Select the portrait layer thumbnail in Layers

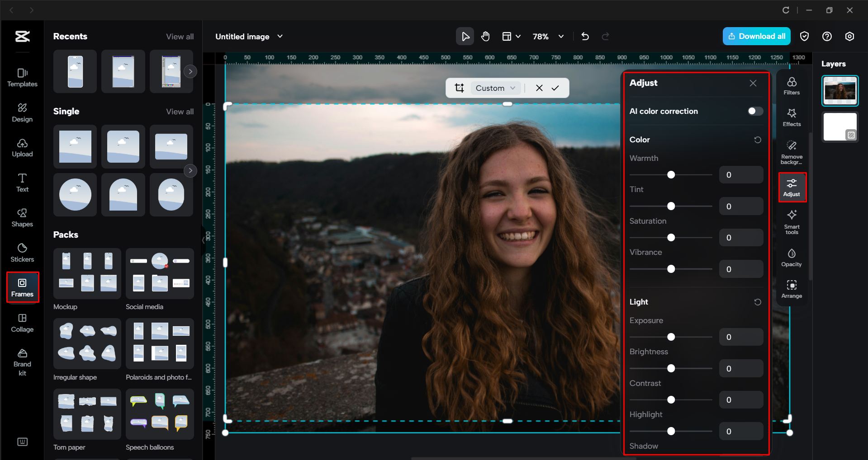[x=840, y=90]
